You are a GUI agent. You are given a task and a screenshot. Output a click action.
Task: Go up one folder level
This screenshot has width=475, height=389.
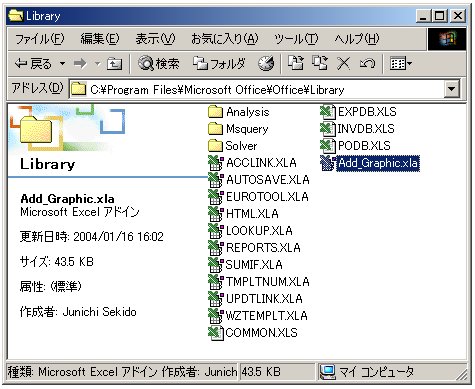click(114, 63)
